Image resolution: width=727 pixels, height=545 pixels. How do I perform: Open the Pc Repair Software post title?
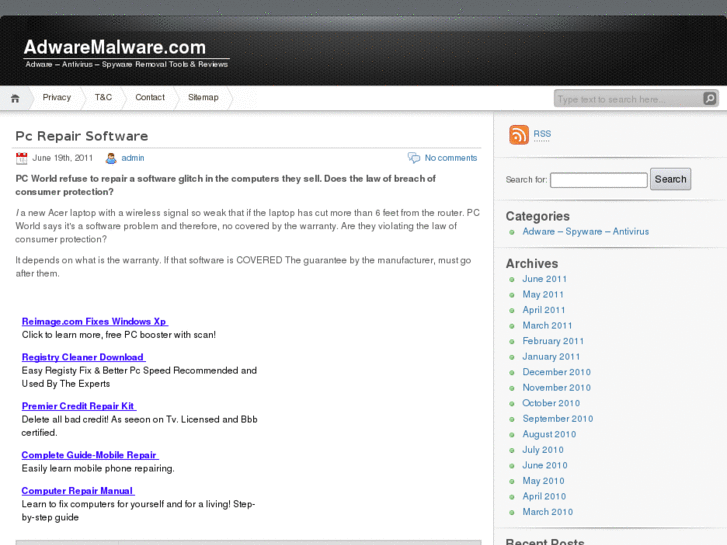coord(82,136)
